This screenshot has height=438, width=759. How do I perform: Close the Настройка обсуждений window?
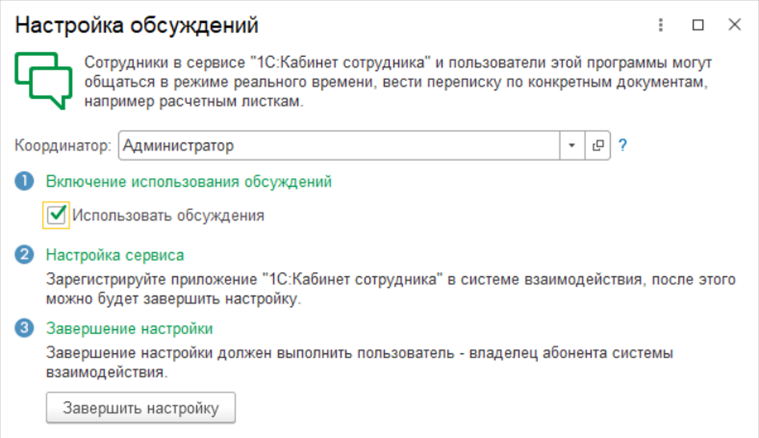(735, 24)
